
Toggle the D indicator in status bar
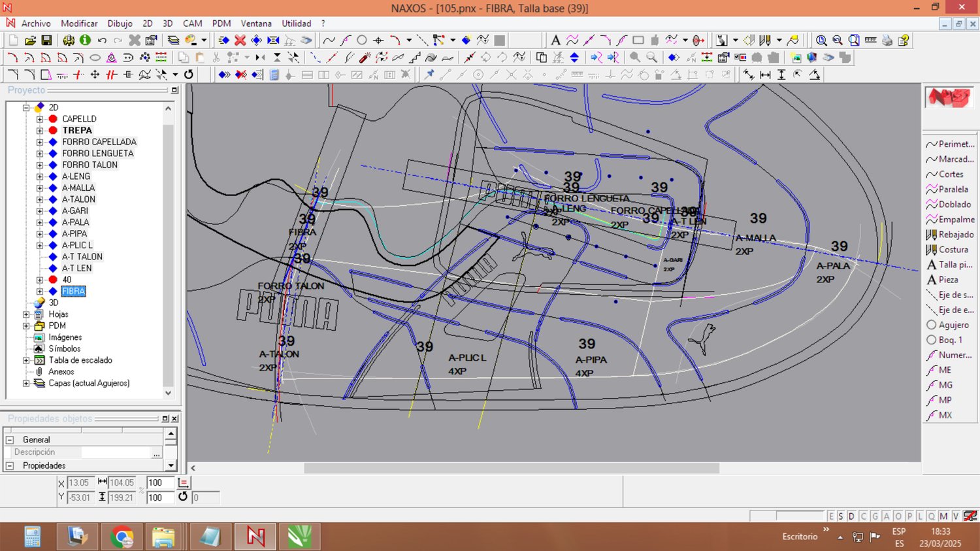coord(851,516)
